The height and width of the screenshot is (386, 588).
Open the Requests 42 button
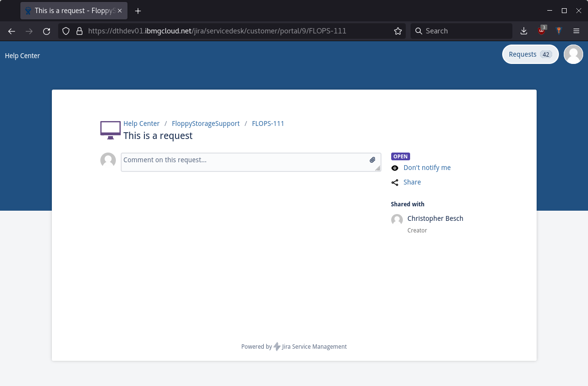tap(530, 54)
